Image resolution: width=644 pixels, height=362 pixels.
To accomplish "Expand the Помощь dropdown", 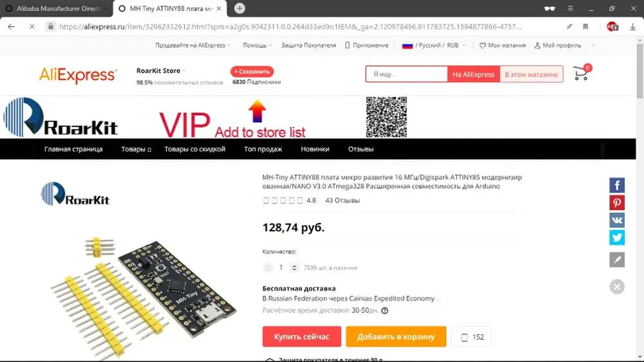I will click(257, 45).
